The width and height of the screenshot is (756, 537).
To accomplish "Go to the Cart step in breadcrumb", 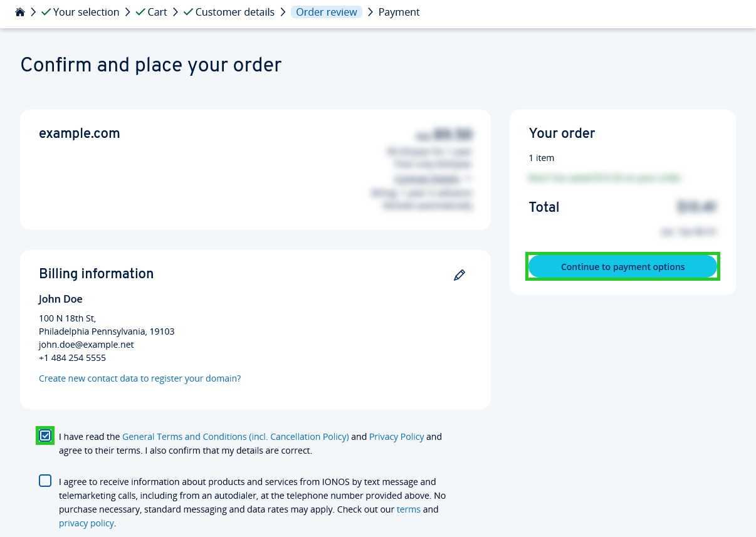I will [x=157, y=12].
